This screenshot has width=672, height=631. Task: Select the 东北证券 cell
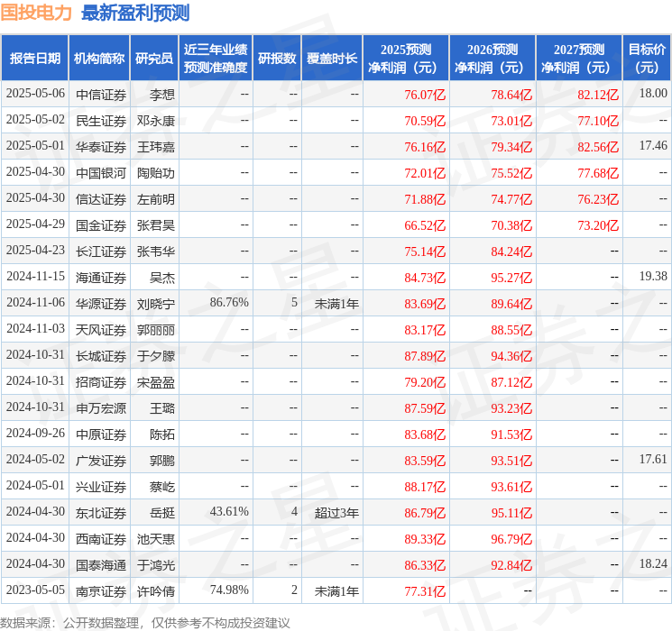click(101, 513)
